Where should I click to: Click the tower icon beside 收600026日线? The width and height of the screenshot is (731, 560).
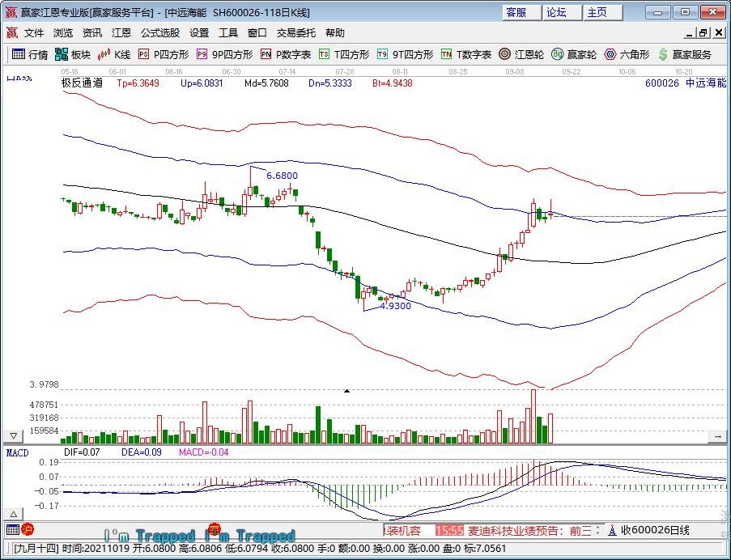[x=613, y=530]
